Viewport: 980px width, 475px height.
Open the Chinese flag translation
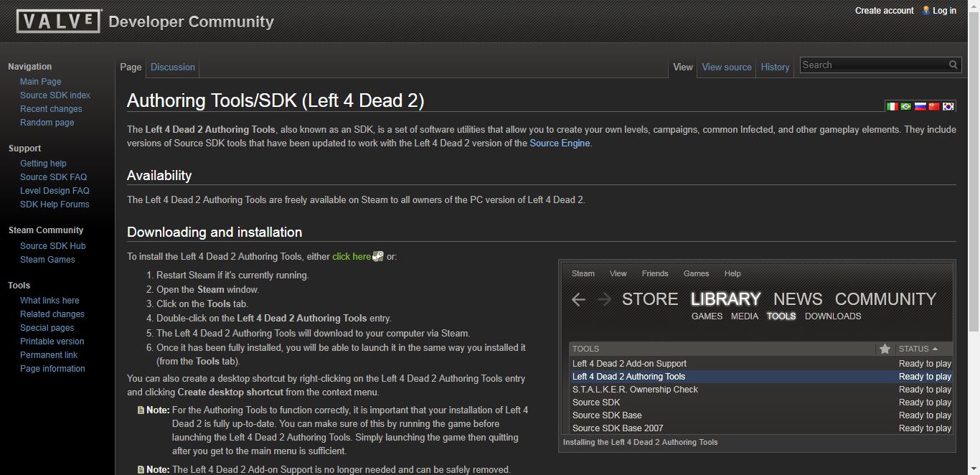[934, 106]
